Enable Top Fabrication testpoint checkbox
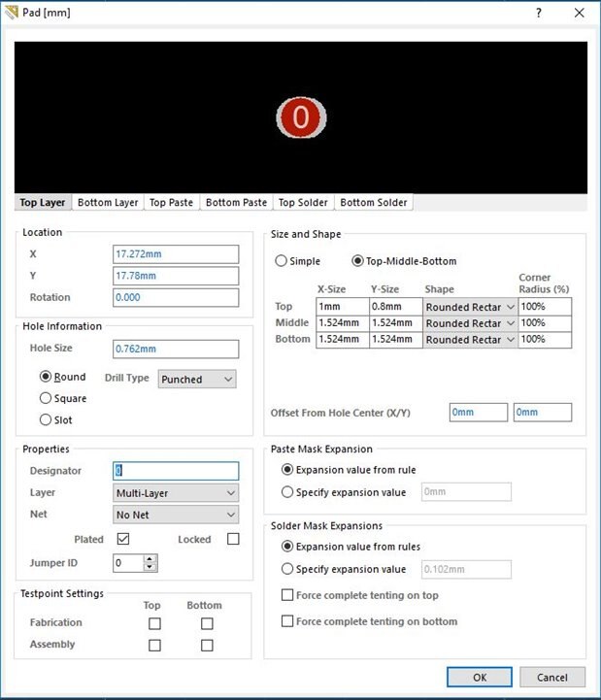Screen dimensions: 601x700 coord(154,623)
